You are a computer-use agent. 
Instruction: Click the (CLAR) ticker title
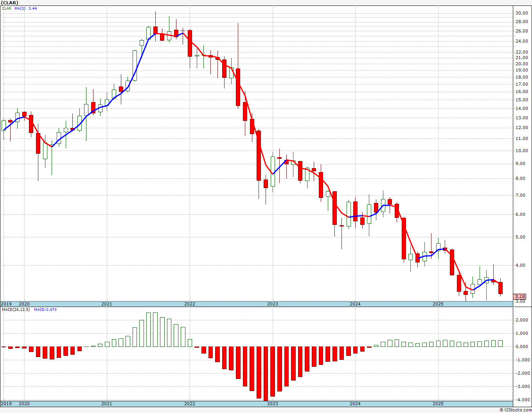(x=10, y=3)
